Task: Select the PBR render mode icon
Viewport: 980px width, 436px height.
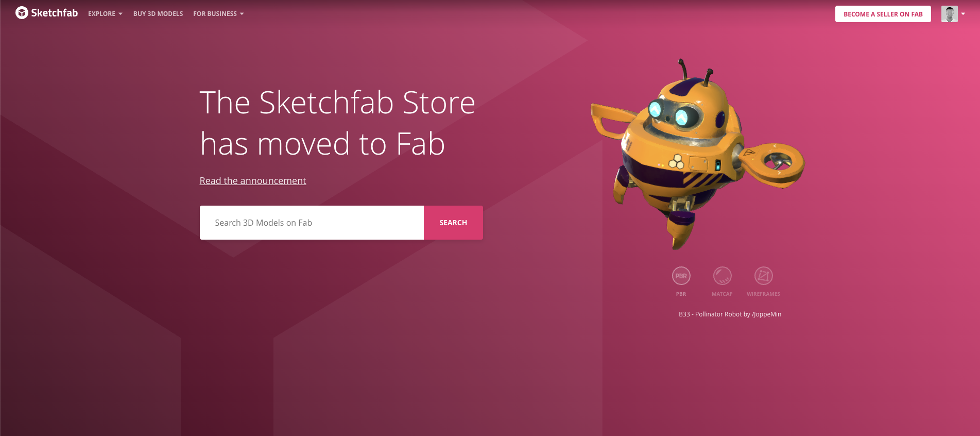Action: tap(681, 276)
